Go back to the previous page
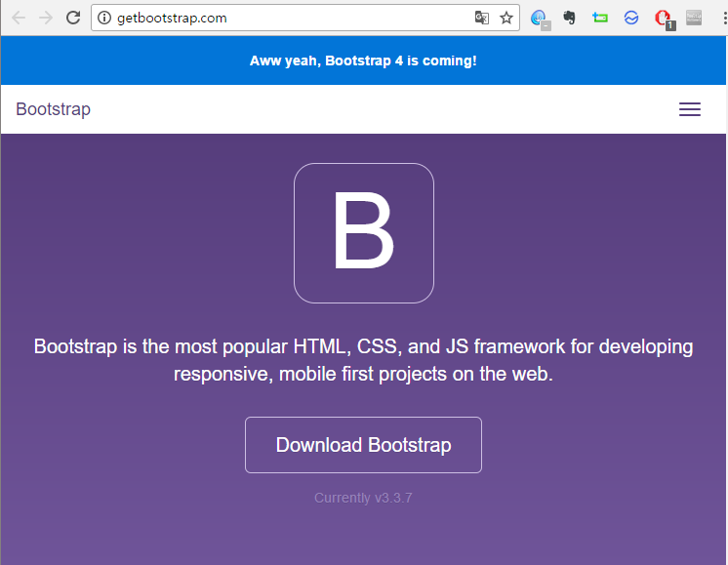The width and height of the screenshot is (728, 565). pos(19,19)
